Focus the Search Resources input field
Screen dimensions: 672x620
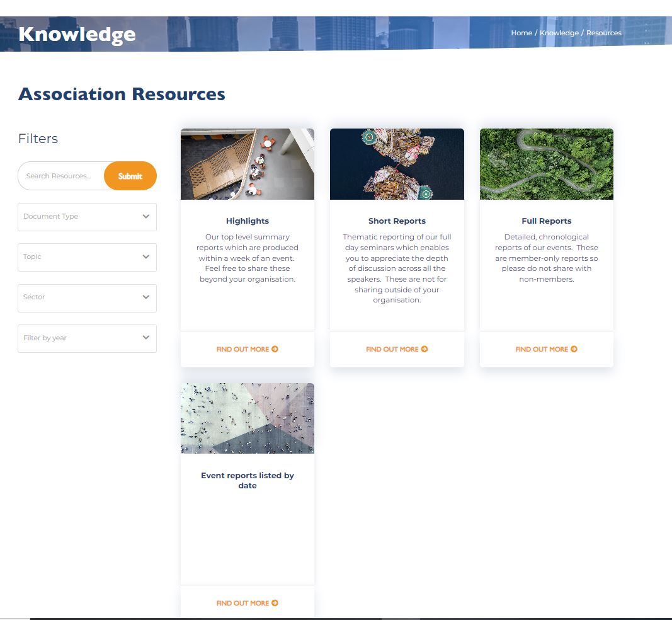click(x=61, y=176)
